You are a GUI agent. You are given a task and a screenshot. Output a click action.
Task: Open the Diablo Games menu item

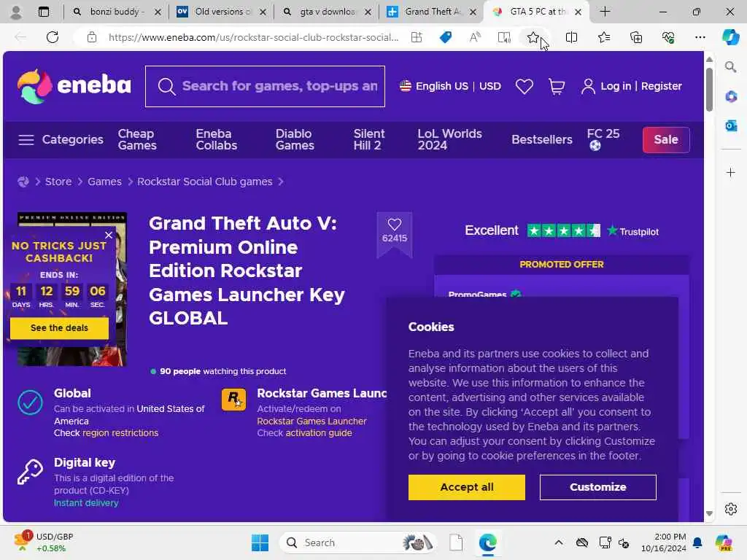tap(295, 139)
